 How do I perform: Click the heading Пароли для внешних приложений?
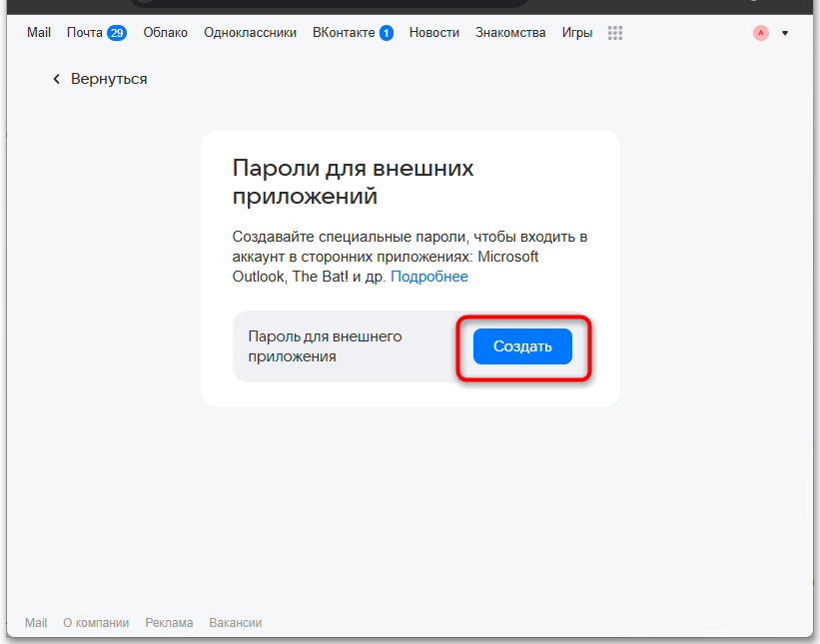[353, 182]
